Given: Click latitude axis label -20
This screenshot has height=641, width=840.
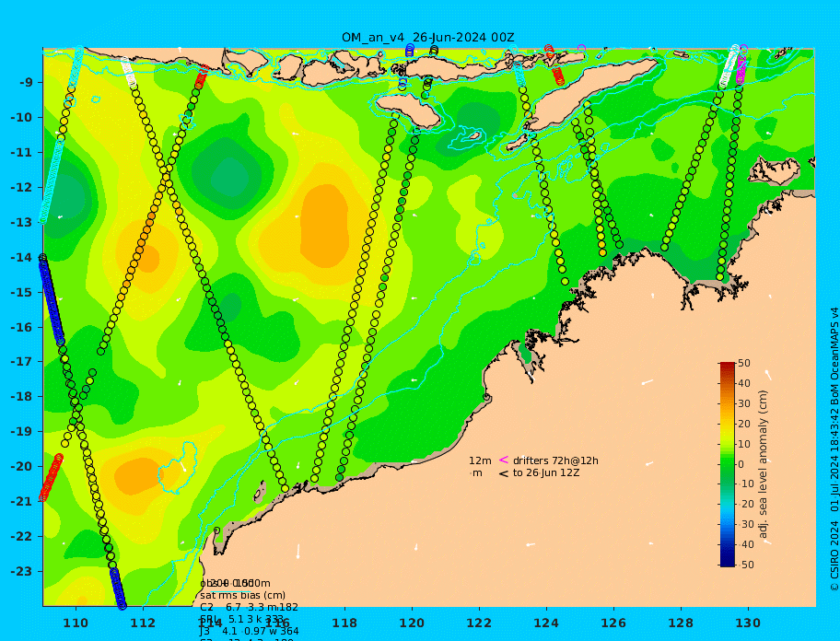Looking at the screenshot, I should pos(21,466).
